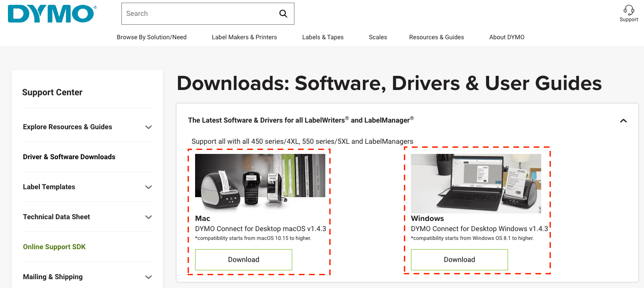
Task: Click 'The Latest Software & Drivers' section title
Action: tap(301, 120)
